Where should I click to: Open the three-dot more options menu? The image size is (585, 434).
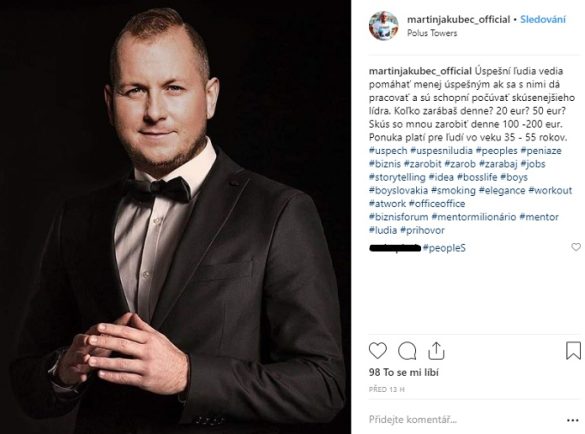(x=573, y=420)
